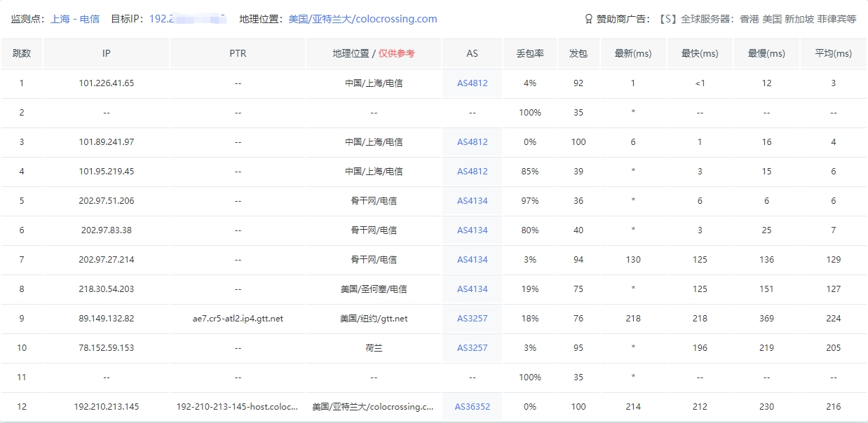Click hop number 2 cell
The height and width of the screenshot is (423, 868).
pyautogui.click(x=22, y=112)
